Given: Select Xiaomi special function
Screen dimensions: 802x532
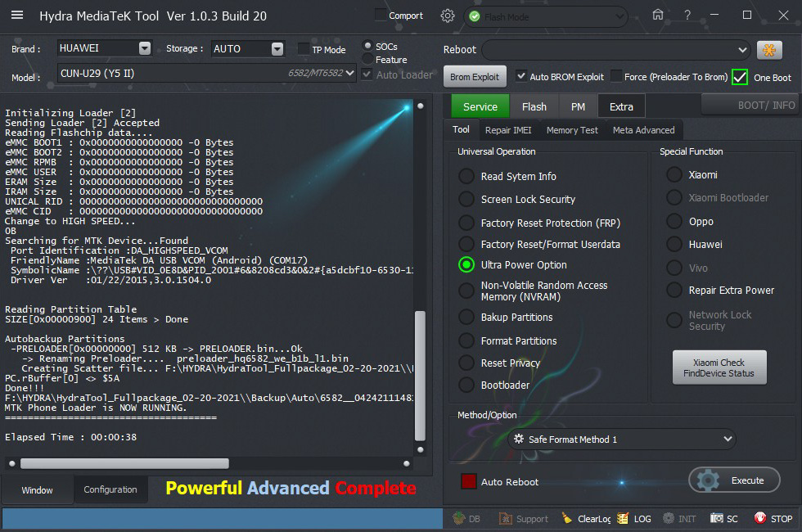Looking at the screenshot, I should tap(674, 174).
